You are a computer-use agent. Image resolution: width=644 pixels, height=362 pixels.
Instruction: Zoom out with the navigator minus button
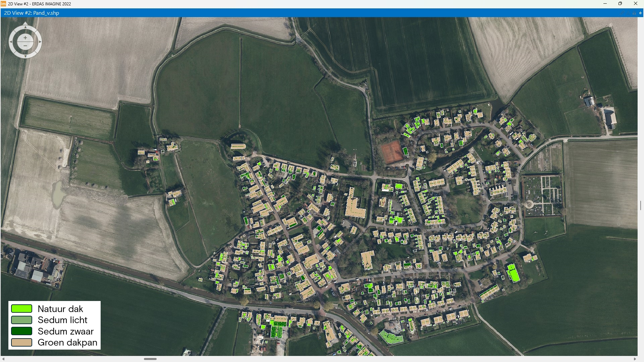click(25, 46)
